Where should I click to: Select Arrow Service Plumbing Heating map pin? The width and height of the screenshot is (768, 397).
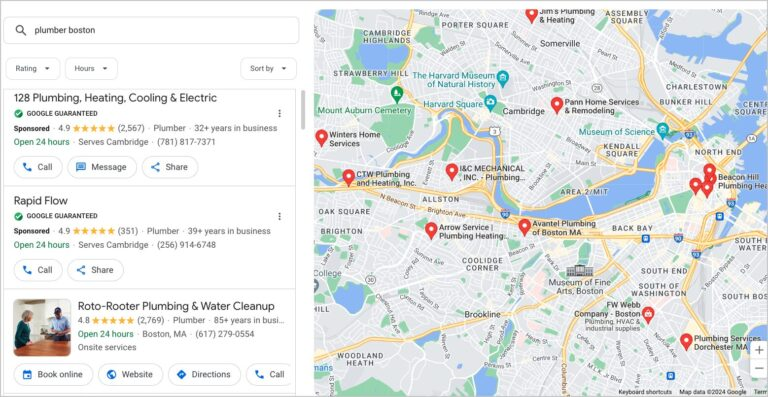pyautogui.click(x=431, y=231)
